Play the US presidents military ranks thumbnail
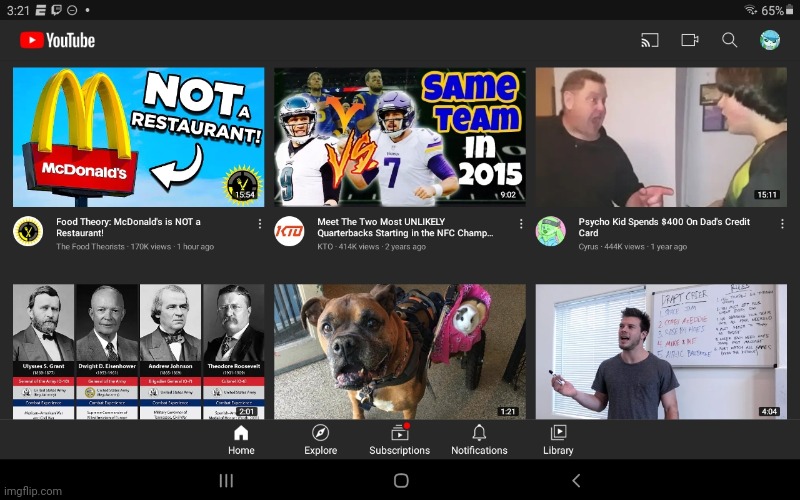800x500 pixels. (138, 352)
